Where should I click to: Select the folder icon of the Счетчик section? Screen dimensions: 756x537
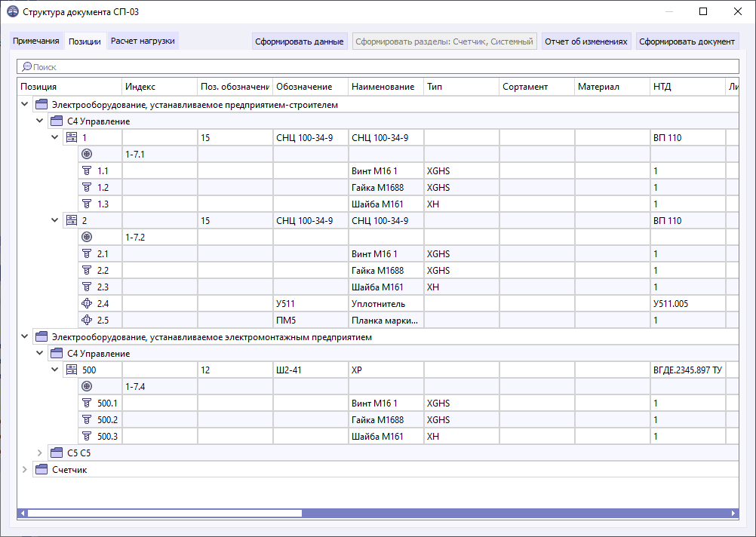41,469
